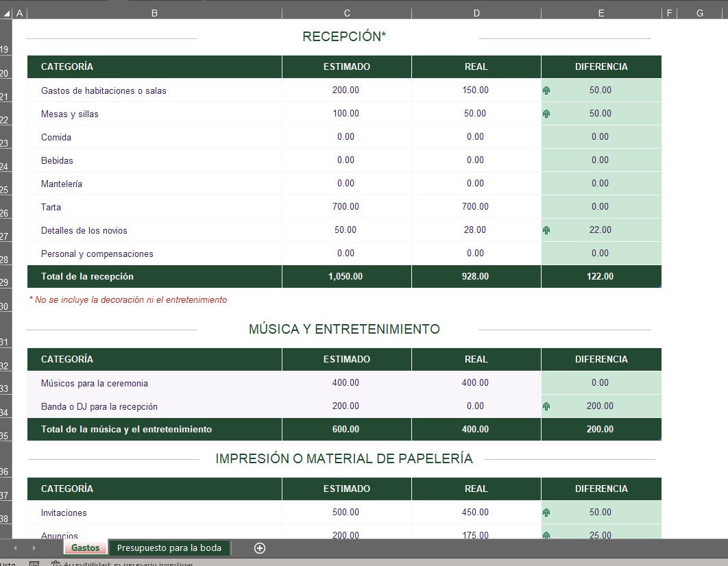Viewport: 728px width, 566px height.
Task: Click ESTIMADO header in Recepción table
Action: coord(347,66)
